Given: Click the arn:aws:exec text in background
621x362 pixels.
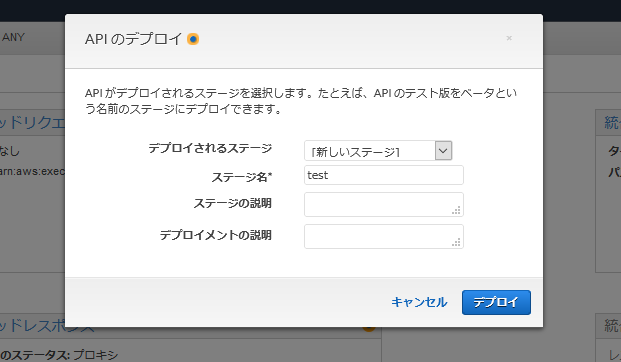Looking at the screenshot, I should 32,172.
